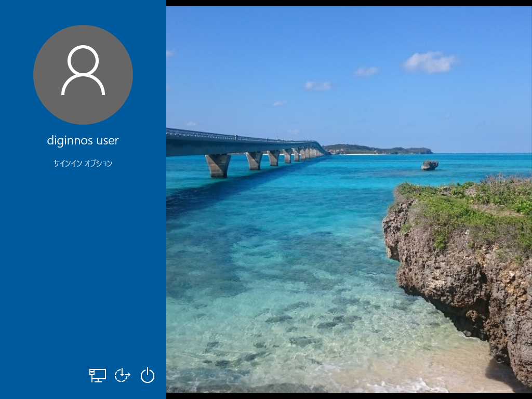
Task: Click the empty blue sign-in panel area
Action: [83, 260]
